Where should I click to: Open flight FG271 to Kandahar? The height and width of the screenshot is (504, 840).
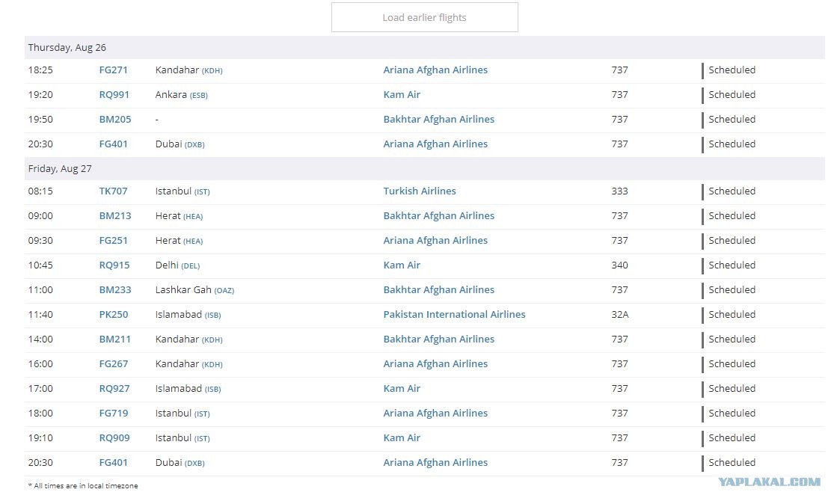click(113, 70)
